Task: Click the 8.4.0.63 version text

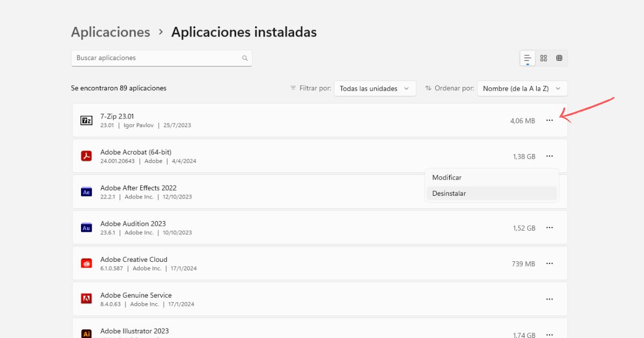Action: point(111,304)
